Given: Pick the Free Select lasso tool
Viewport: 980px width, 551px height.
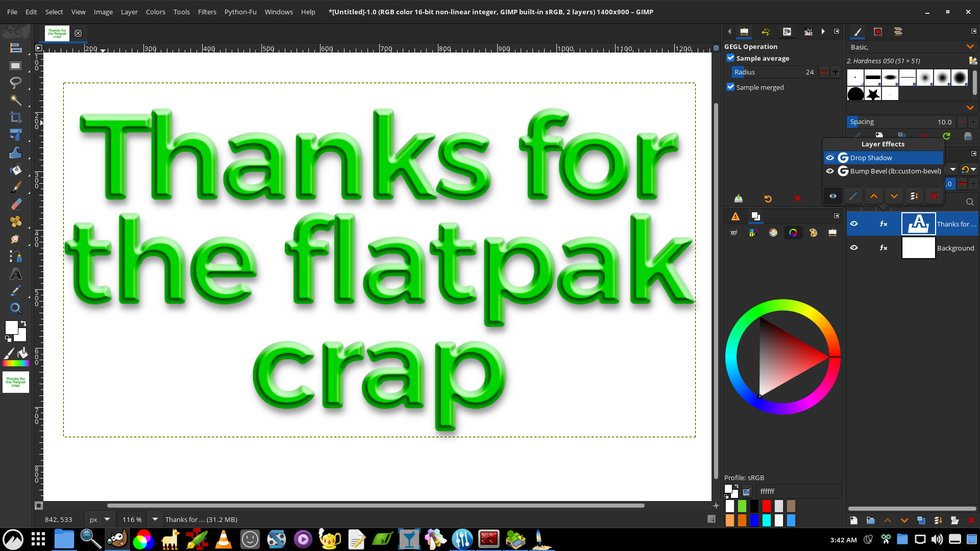Looking at the screenshot, I should (x=15, y=82).
